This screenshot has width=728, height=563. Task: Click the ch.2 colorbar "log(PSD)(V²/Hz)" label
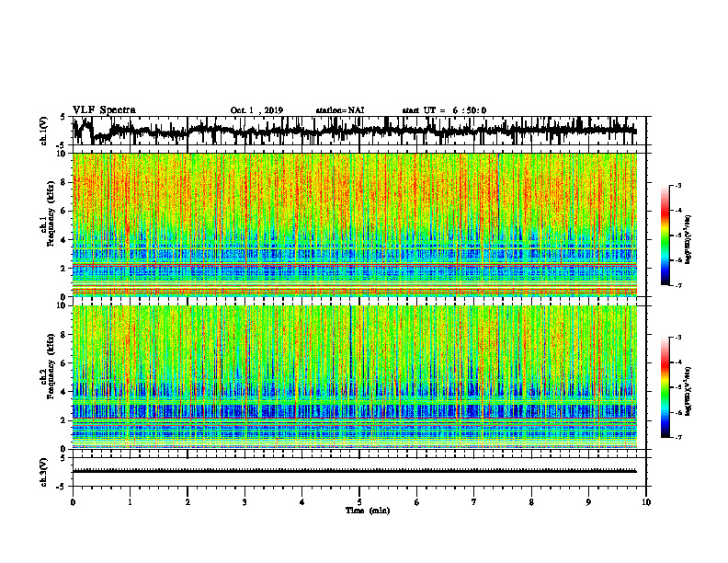(688, 390)
